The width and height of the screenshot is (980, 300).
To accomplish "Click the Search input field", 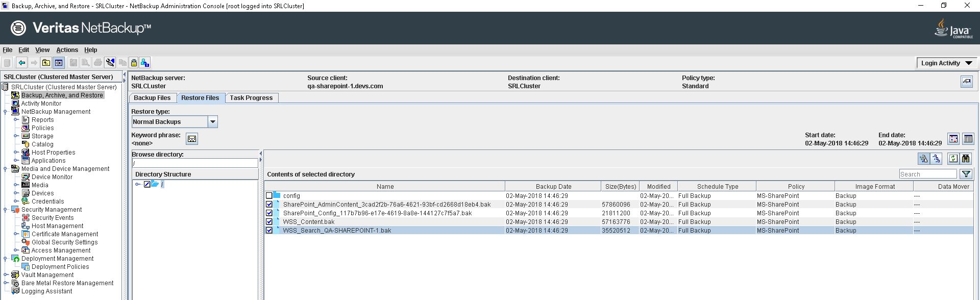I will [927, 174].
